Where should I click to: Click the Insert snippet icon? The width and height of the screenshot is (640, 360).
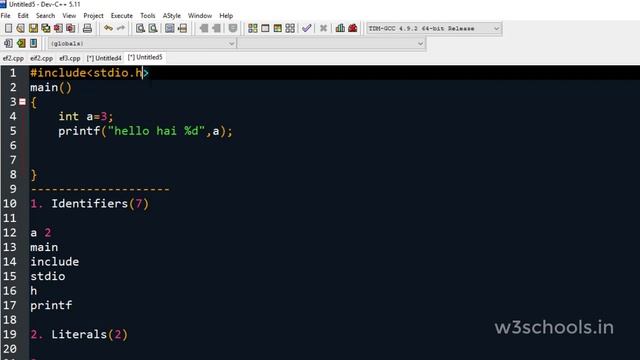click(x=8, y=43)
